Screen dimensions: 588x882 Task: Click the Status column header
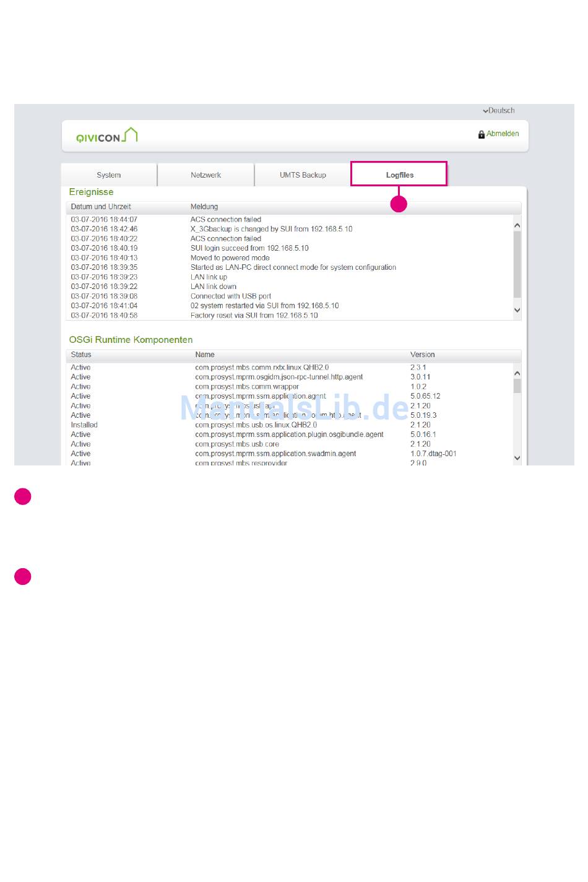coord(81,355)
